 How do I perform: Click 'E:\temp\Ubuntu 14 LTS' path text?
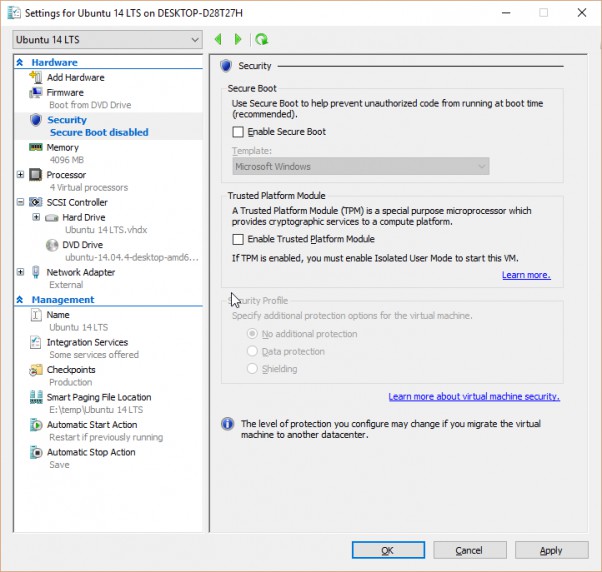click(96, 410)
